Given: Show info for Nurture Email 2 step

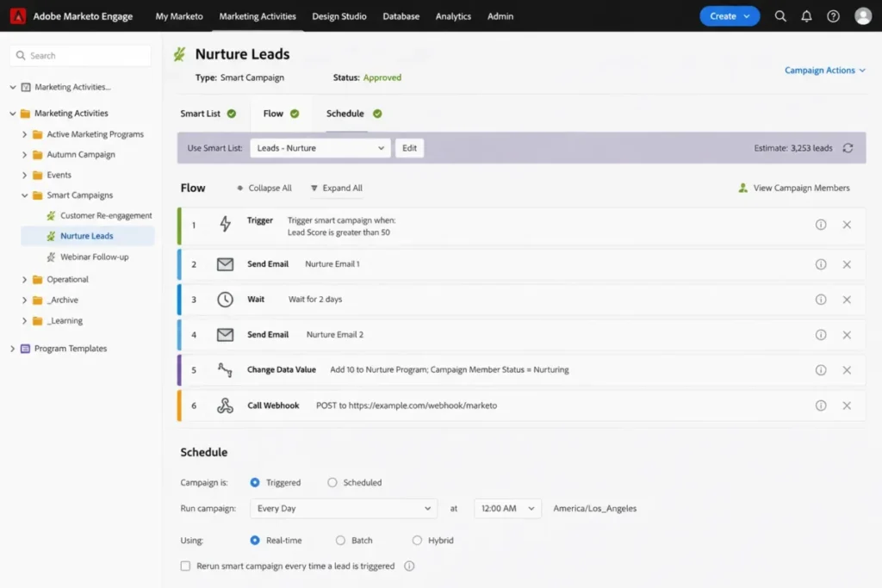Looking at the screenshot, I should 821,335.
